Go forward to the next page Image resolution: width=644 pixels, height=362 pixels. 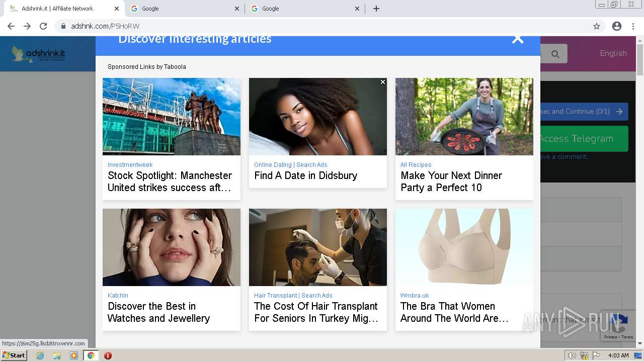(x=27, y=26)
